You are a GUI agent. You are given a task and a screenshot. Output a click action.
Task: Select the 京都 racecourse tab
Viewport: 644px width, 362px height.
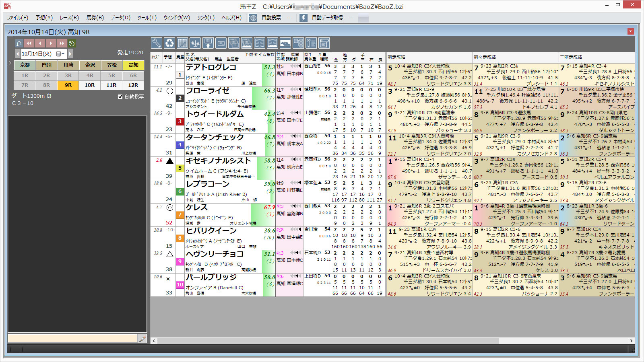pyautogui.click(x=25, y=65)
